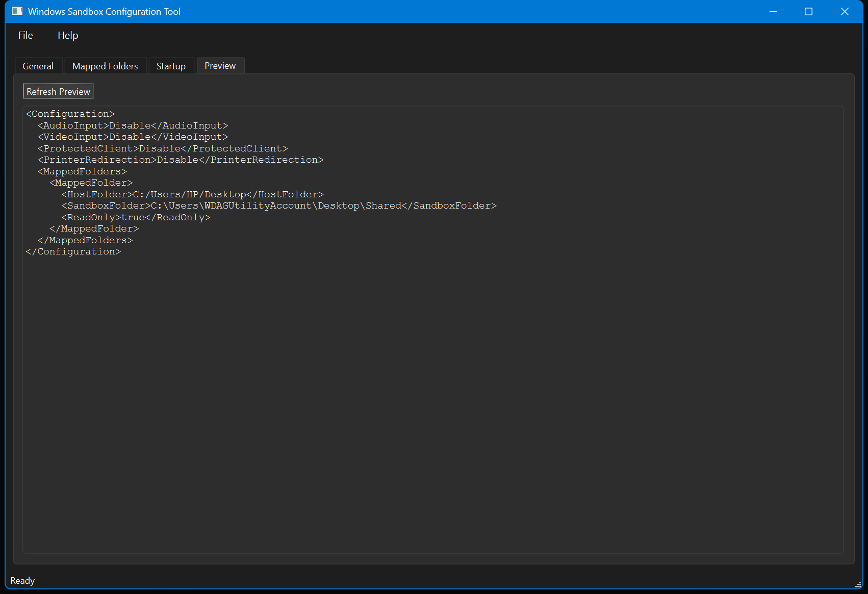Click the Ready status bar text
The height and width of the screenshot is (594, 868).
tap(22, 581)
